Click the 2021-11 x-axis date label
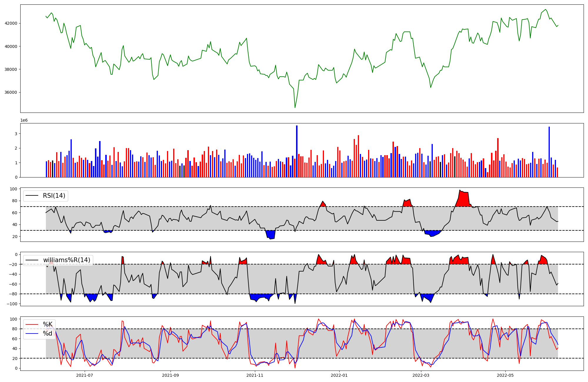Screen dimensions: 588x382 255,375
